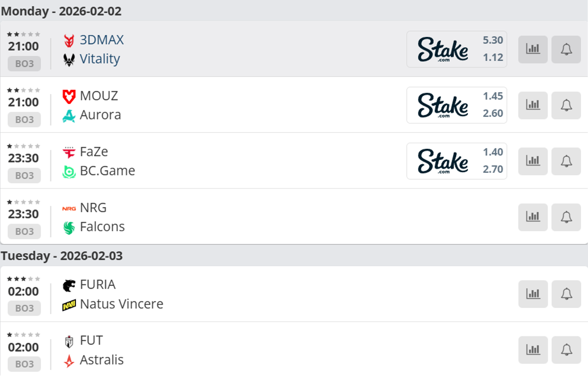The height and width of the screenshot is (376, 588).
Task: Open stats icon for 3DMAX vs Vitality
Action: (x=532, y=49)
